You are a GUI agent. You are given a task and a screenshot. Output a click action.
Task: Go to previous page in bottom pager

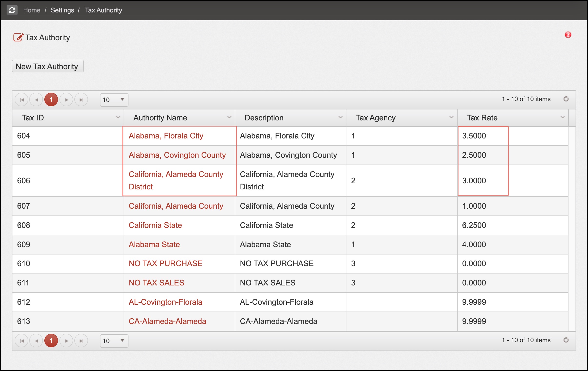[37, 341]
